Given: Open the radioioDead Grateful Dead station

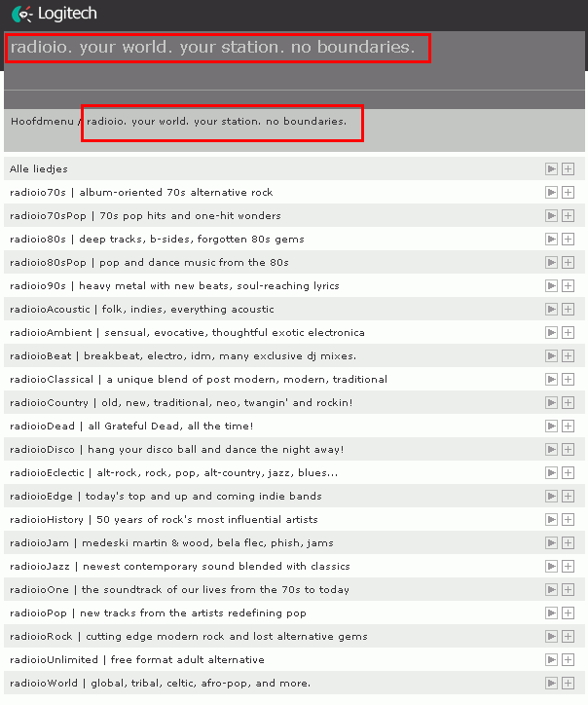Looking at the screenshot, I should coord(131,427).
